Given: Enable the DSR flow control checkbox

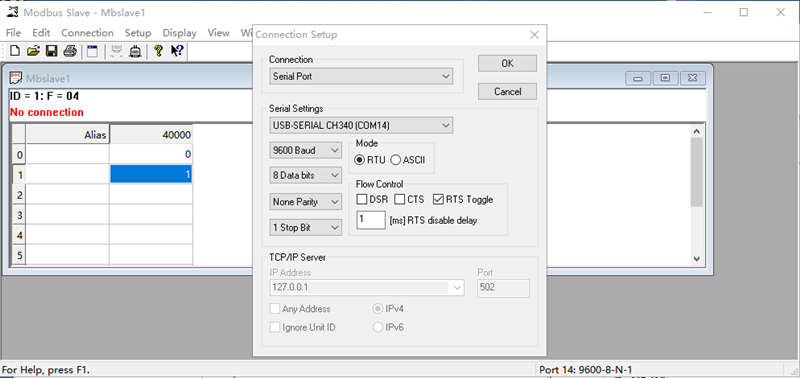Looking at the screenshot, I should coord(361,199).
